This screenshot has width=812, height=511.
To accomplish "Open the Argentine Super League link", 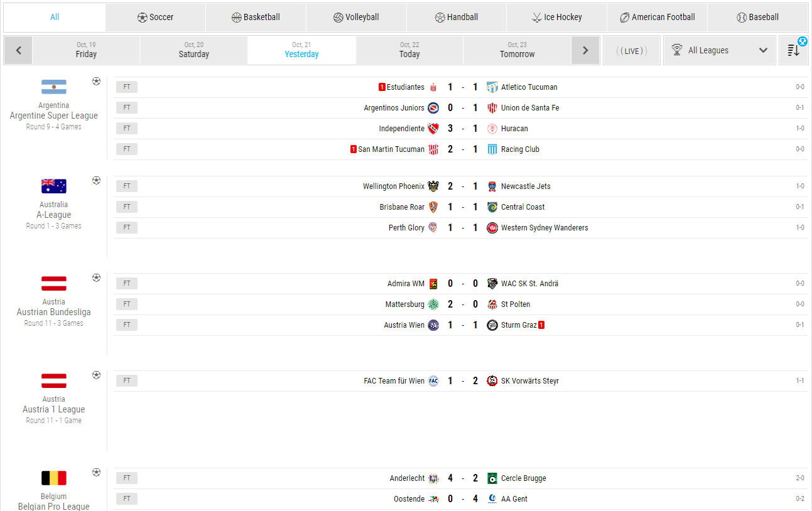I will (54, 116).
